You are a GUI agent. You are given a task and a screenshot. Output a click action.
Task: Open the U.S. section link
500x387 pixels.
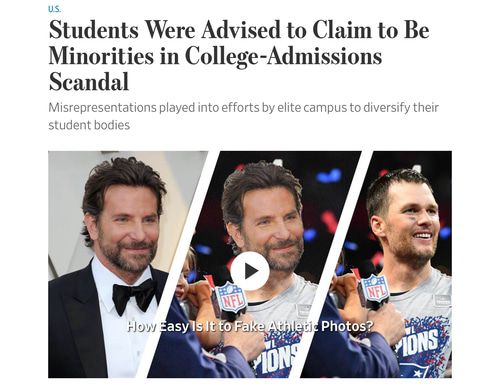coord(55,9)
